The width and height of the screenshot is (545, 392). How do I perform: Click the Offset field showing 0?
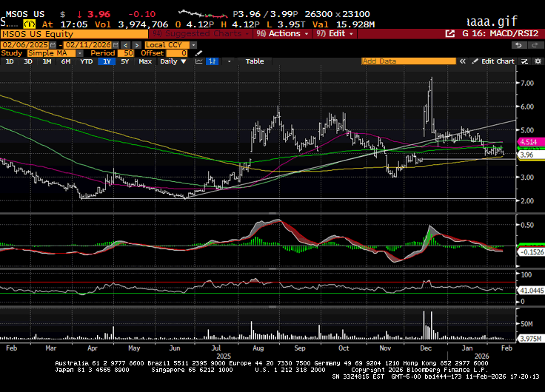coord(177,53)
